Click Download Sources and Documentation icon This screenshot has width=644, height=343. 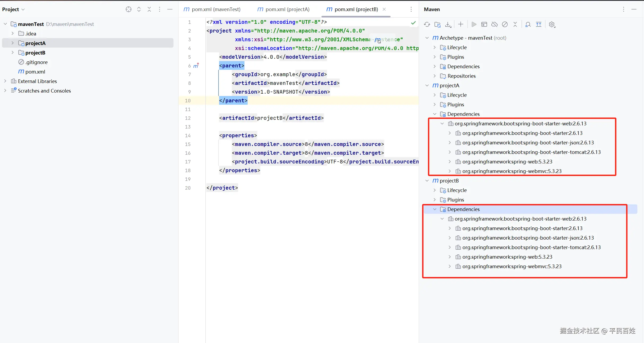click(x=448, y=25)
